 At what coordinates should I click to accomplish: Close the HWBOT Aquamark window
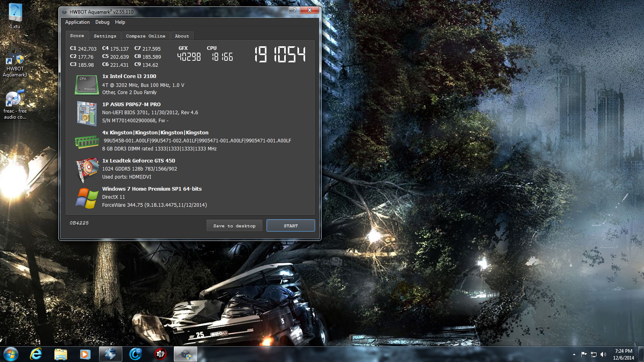[x=310, y=10]
